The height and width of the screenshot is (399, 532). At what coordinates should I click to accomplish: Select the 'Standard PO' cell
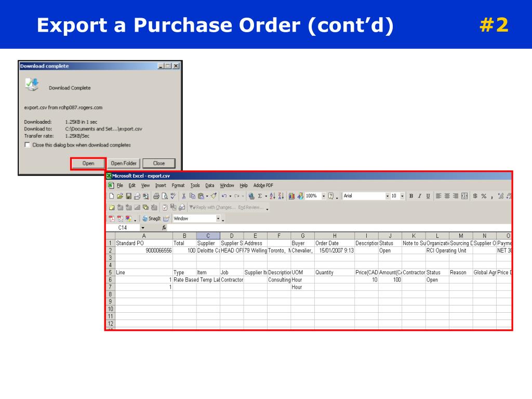pyautogui.click(x=144, y=243)
